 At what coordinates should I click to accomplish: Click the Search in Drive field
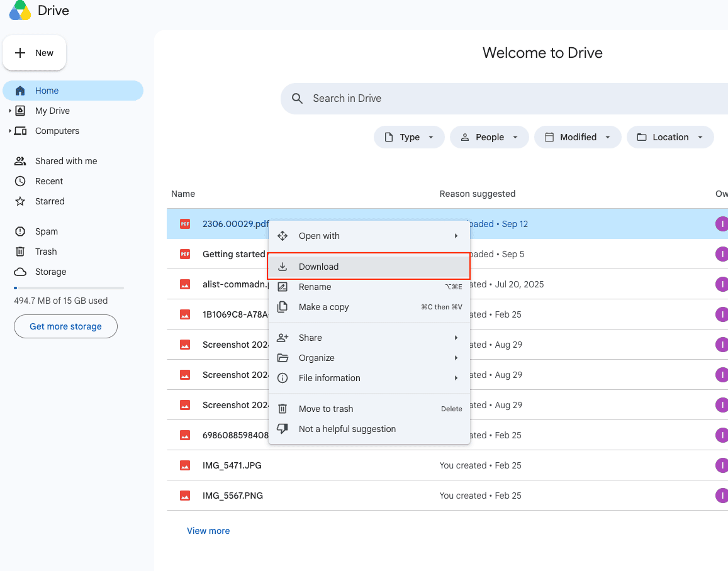click(504, 98)
